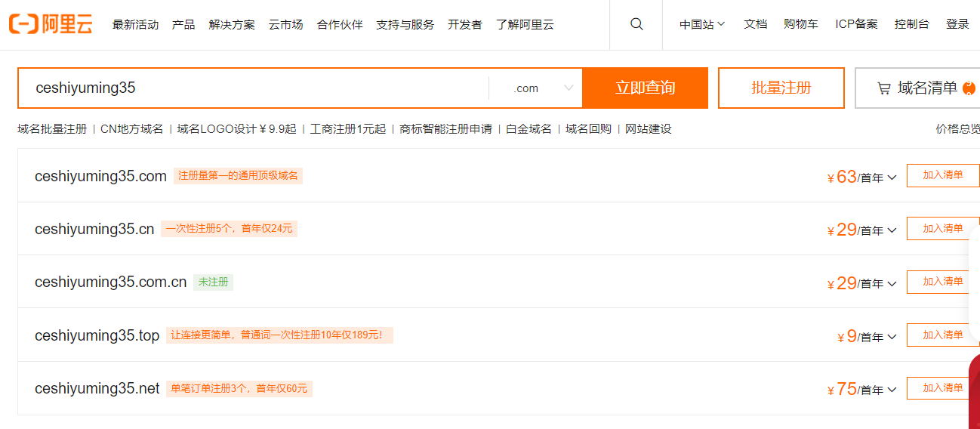Screen dimensions: 980x429
Task: Click the ￥63 price of ceshiyuming35.com
Action: coord(842,177)
